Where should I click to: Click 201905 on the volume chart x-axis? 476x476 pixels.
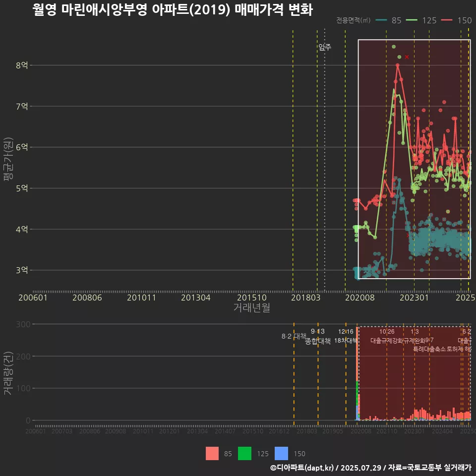[x=333, y=431]
